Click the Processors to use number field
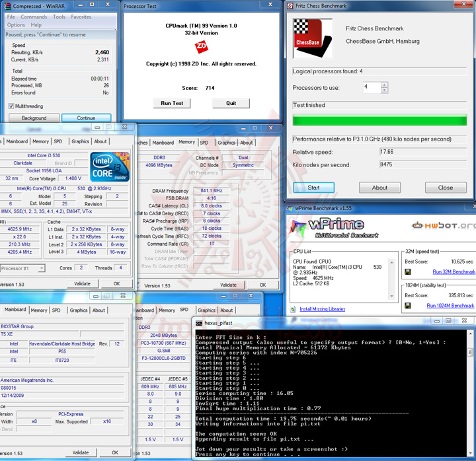 (372, 88)
